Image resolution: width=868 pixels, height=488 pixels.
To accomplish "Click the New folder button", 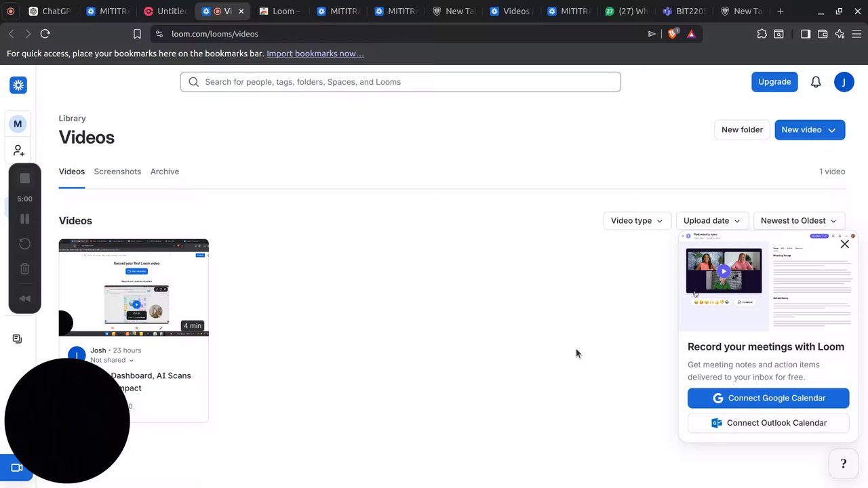I will 742,130.
